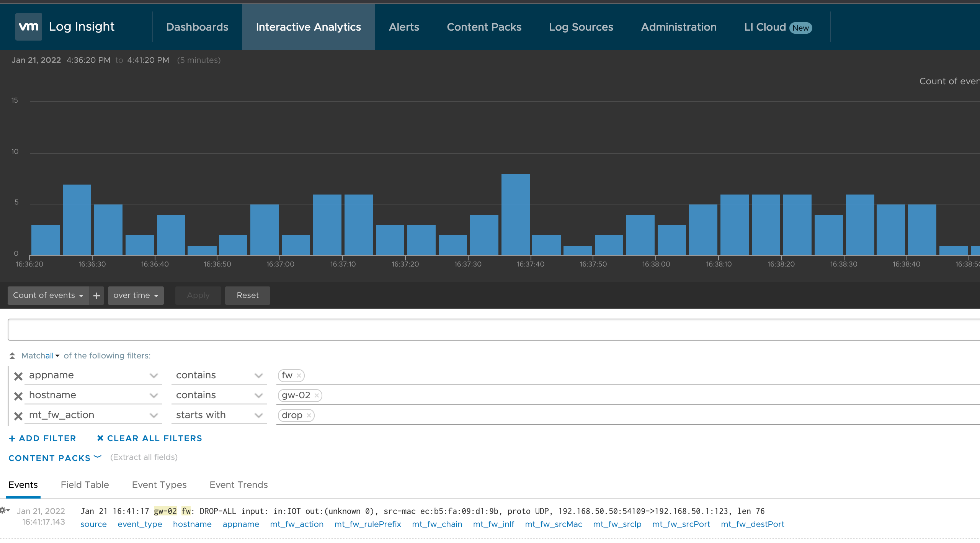
Task: Click the tallest bar near 16:37:40
Action: click(x=516, y=214)
